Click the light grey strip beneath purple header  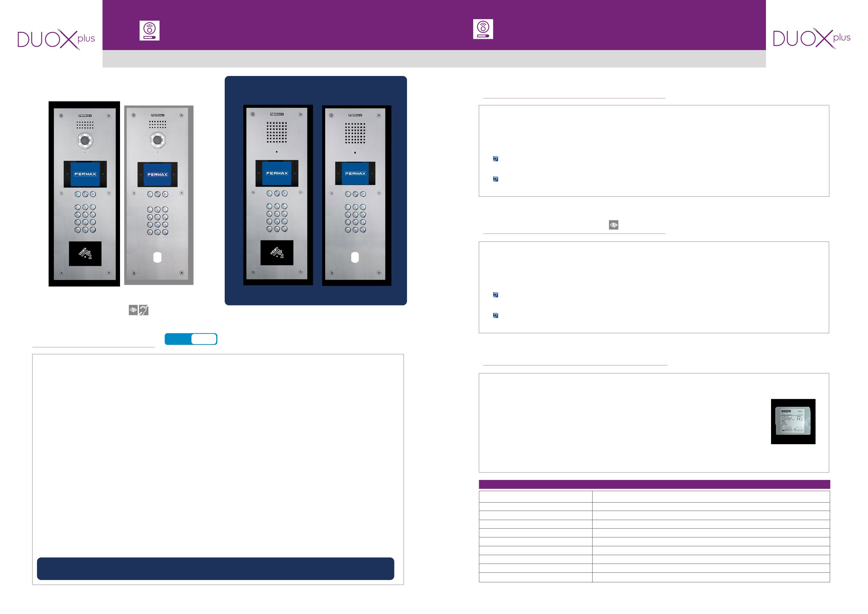[x=434, y=59]
